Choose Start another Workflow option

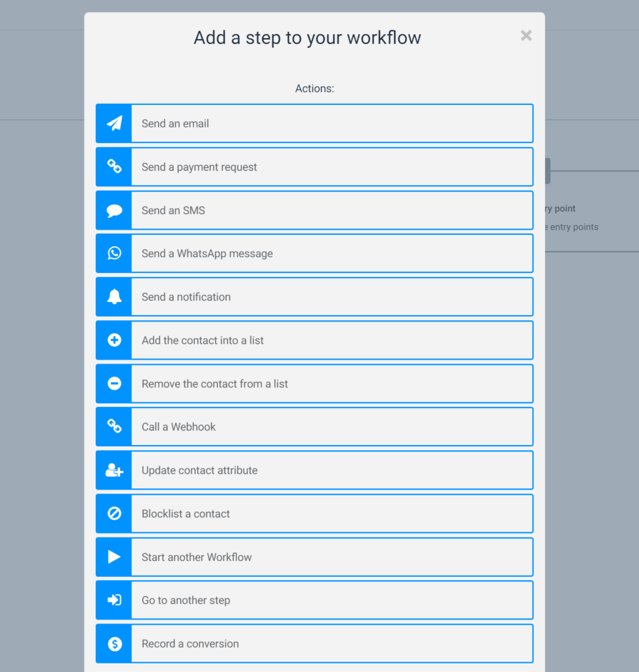197,557
